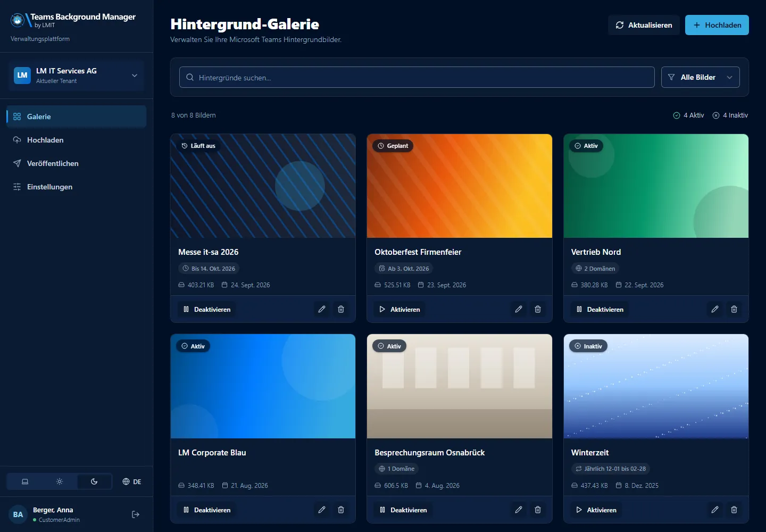Image resolution: width=766 pixels, height=532 pixels.
Task: Deactivate the Vertrieb Nord background
Action: 600,309
